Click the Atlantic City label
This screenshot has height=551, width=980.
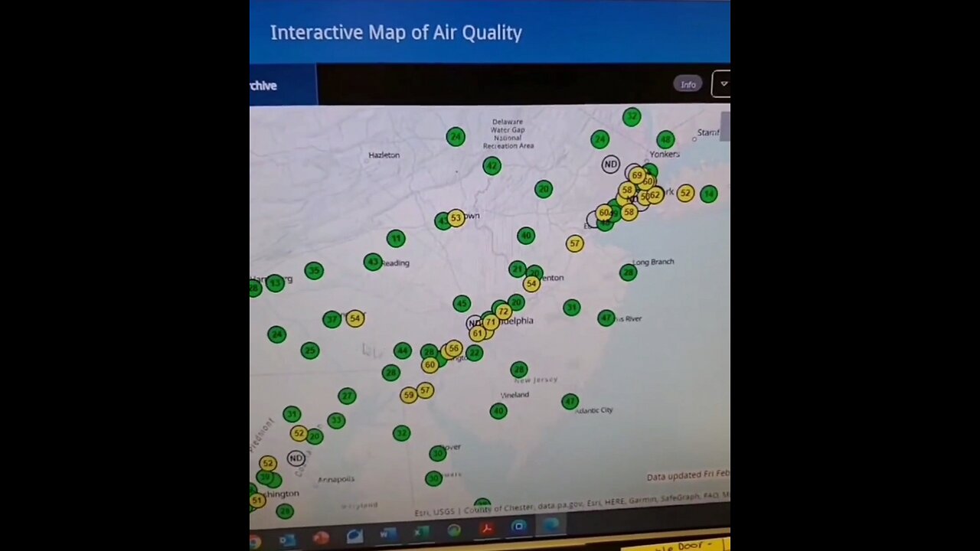click(x=595, y=410)
